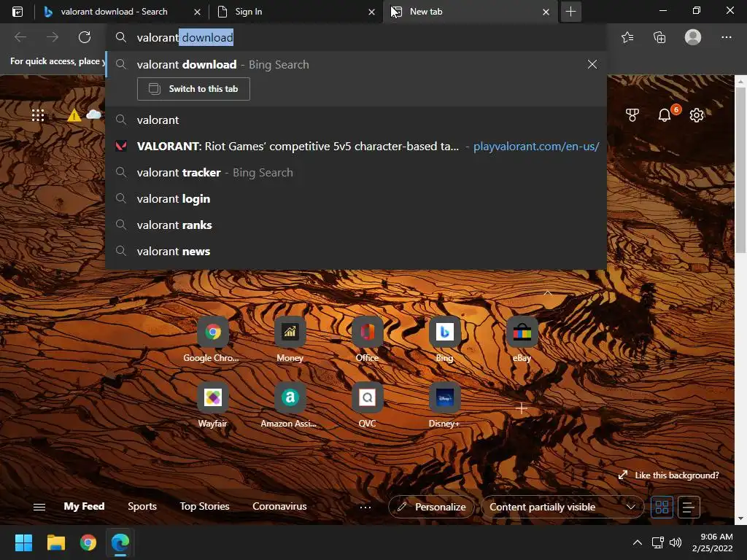Click Microsoft Edge in the taskbar
Image resolution: width=747 pixels, height=560 pixels.
(x=120, y=542)
